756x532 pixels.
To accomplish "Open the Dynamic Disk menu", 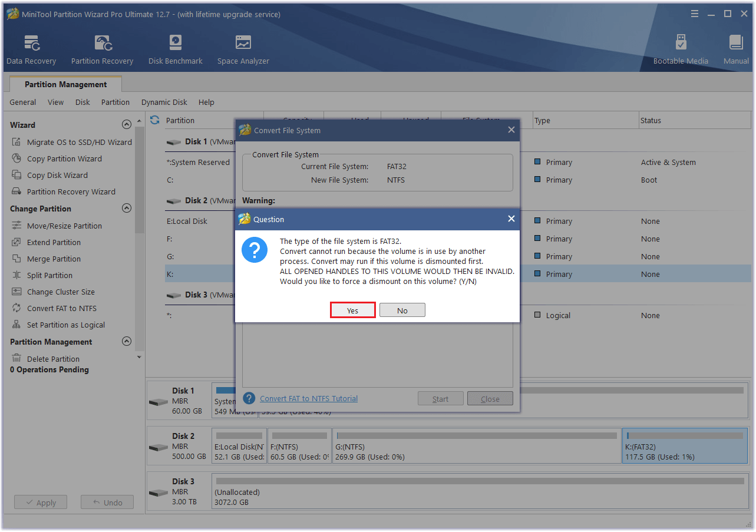I will pyautogui.click(x=164, y=102).
